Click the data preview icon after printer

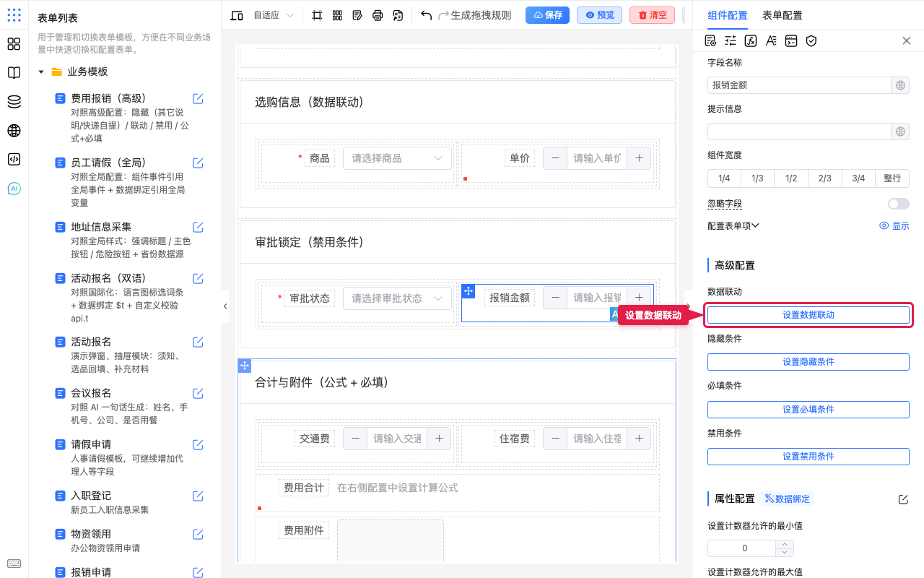398,15
